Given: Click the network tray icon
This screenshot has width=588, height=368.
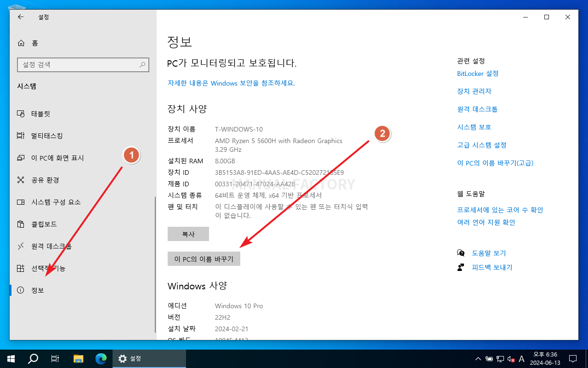Looking at the screenshot, I should click(x=500, y=359).
